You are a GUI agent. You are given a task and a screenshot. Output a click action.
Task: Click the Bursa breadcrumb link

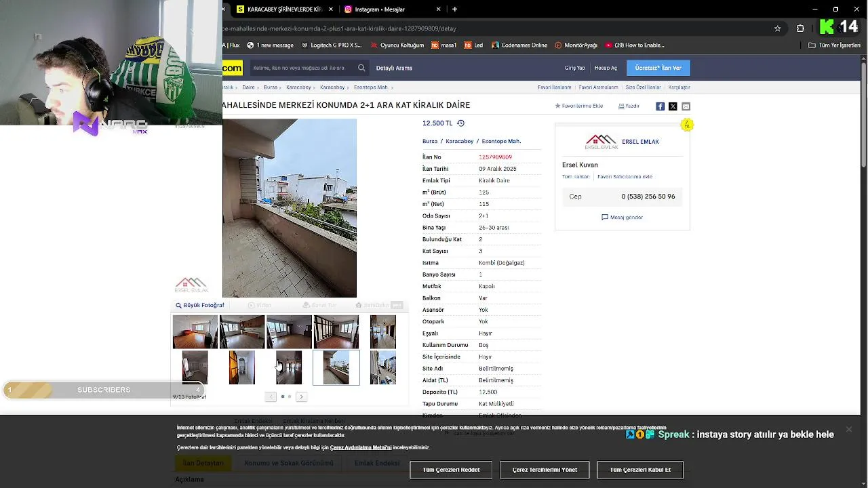(x=271, y=87)
